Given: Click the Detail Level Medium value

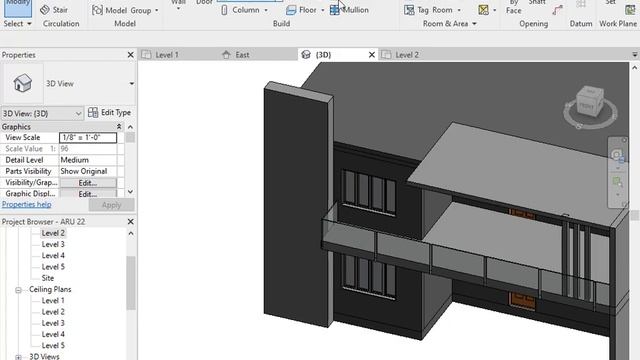Looking at the screenshot, I should pyautogui.click(x=88, y=160).
